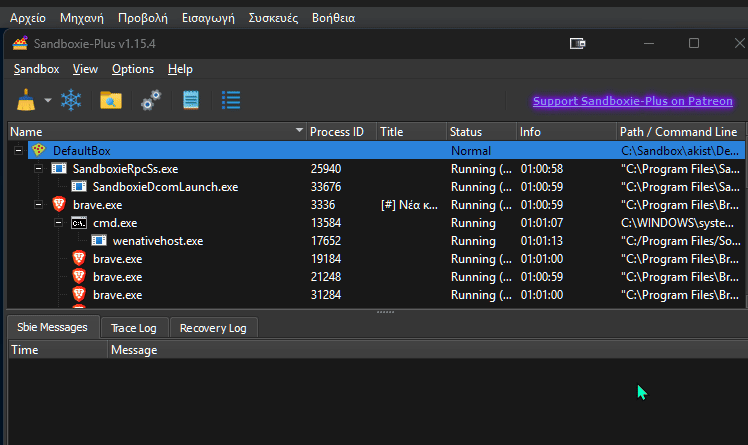The image size is (748, 445).
Task: Click Brave icon of process 19184
Action: click(79, 259)
